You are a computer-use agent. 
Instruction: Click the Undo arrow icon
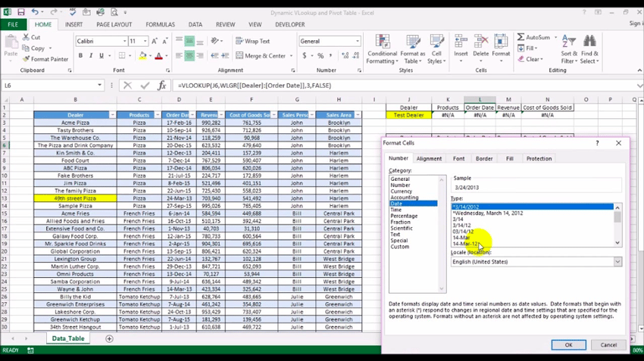[35, 12]
